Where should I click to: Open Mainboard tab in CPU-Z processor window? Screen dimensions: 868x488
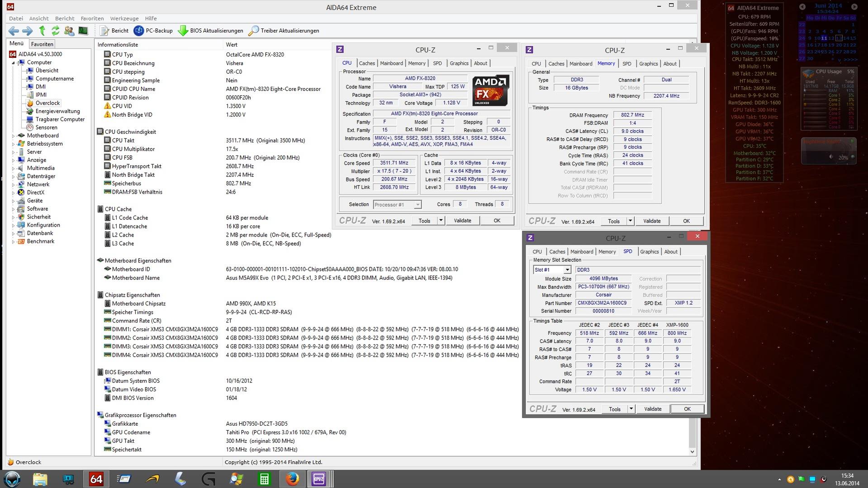(391, 63)
